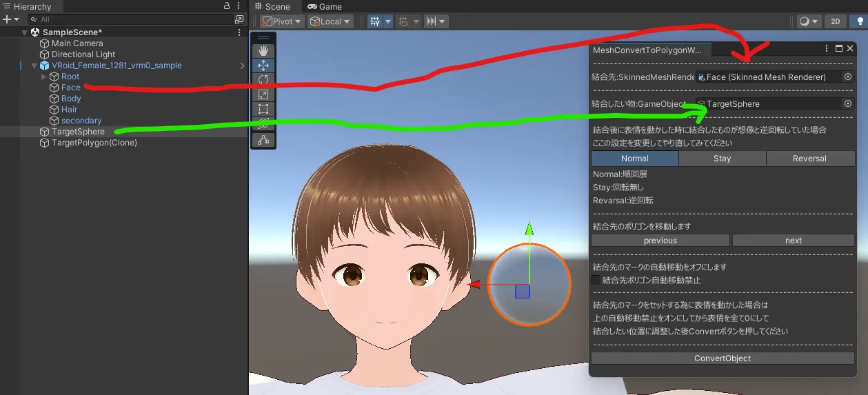This screenshot has width=868, height=395.
Task: Collapse the SampleScene tree
Action: (x=25, y=32)
